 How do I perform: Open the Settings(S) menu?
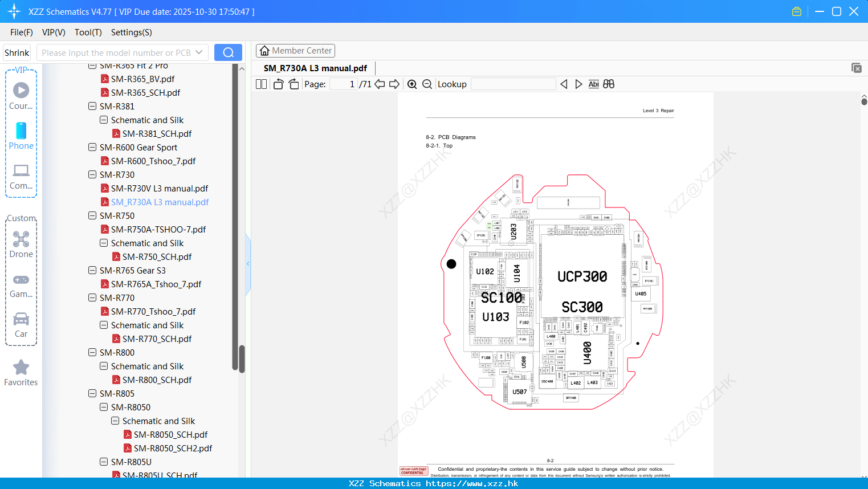point(132,32)
